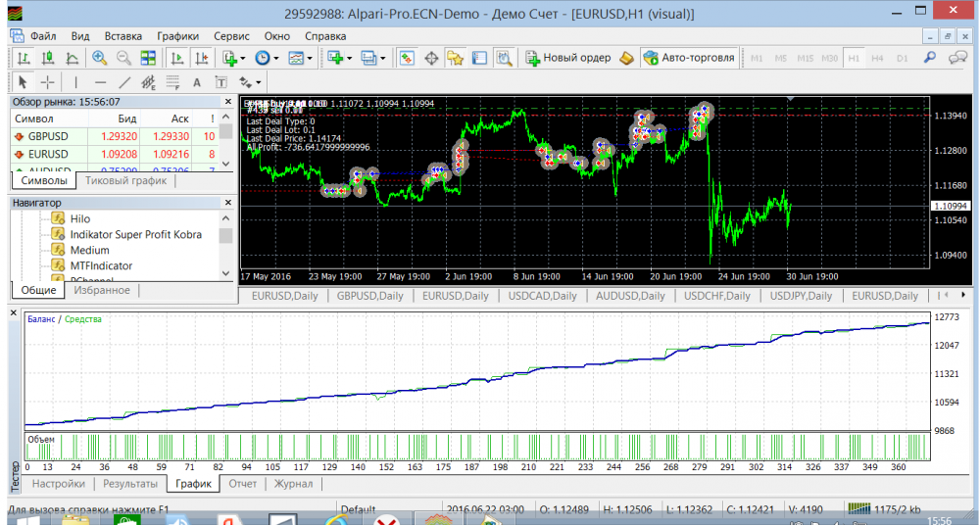The height and width of the screenshot is (525, 980).
Task: Select M1 timeframe
Action: pos(757,58)
